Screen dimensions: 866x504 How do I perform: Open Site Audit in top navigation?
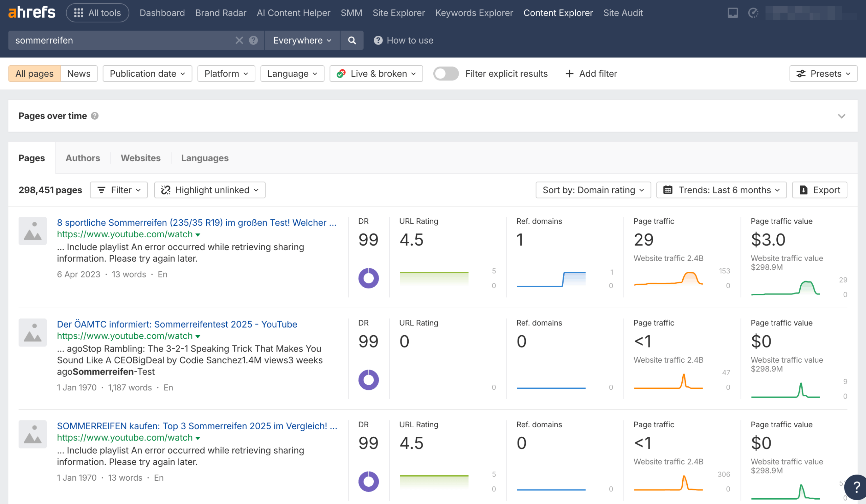pyautogui.click(x=623, y=13)
